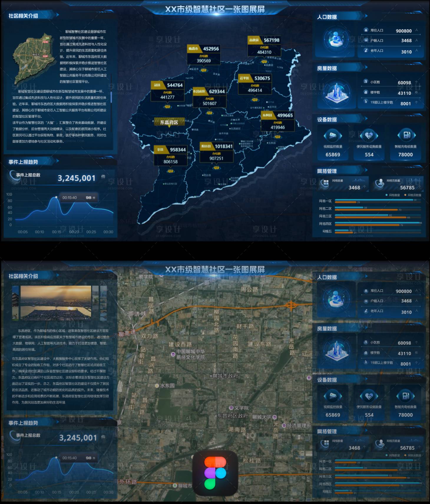Click gold marker under 东昌府区 629344 card
The height and width of the screenshot is (504, 430).
pyautogui.click(x=209, y=113)
